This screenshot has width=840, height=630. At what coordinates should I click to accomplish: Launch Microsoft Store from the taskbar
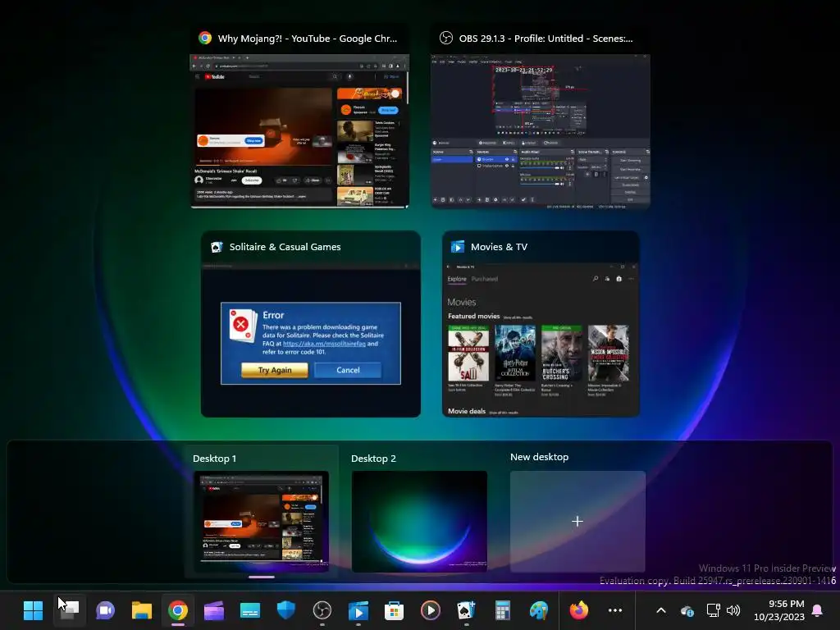click(394, 609)
